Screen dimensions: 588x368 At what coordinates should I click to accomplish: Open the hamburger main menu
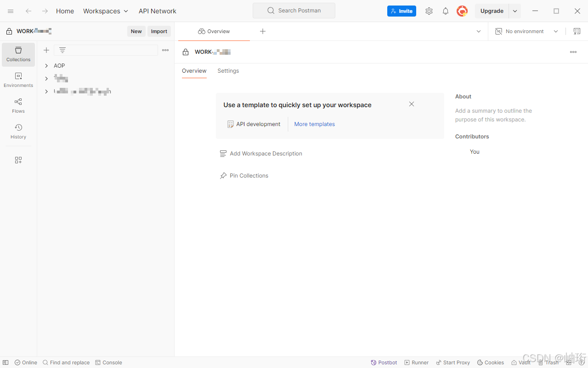pos(11,11)
